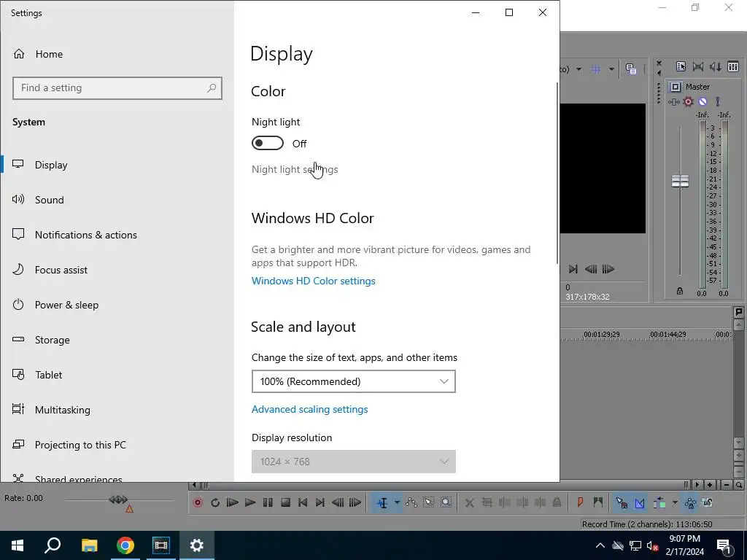This screenshot has height=560, width=747.
Task: Insert a marker with the orange flag icon
Action: [580, 502]
